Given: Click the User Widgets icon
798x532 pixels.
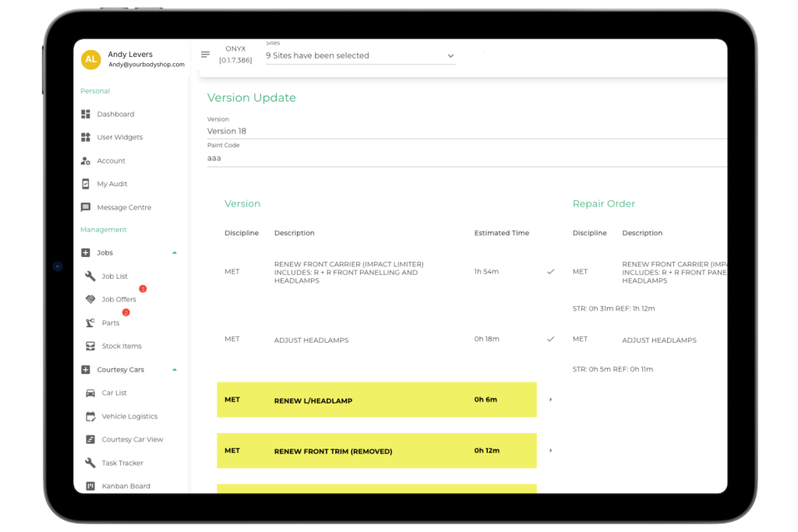Looking at the screenshot, I should coord(86,137).
